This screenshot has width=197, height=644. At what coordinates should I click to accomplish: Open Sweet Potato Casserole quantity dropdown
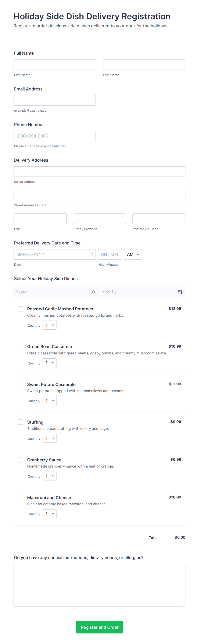tap(50, 401)
